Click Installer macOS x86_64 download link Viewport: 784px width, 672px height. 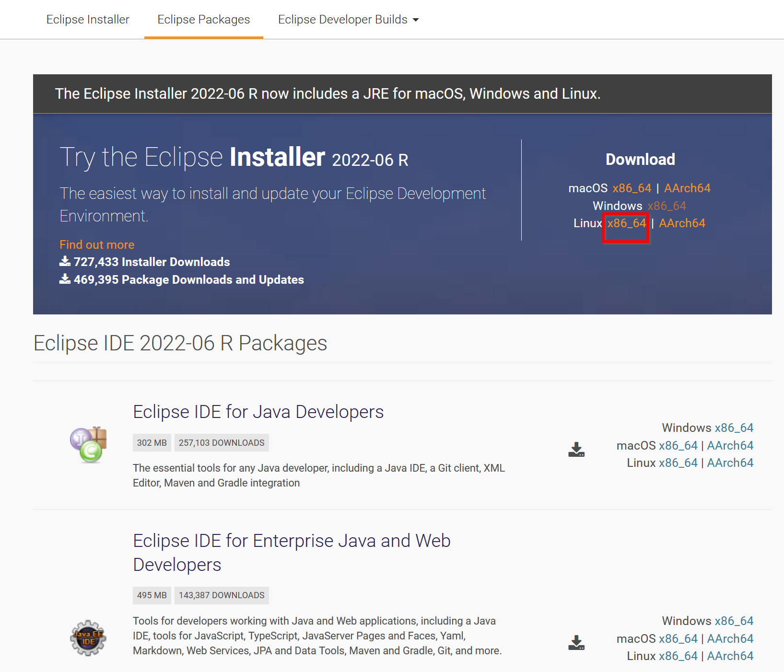pyautogui.click(x=632, y=188)
